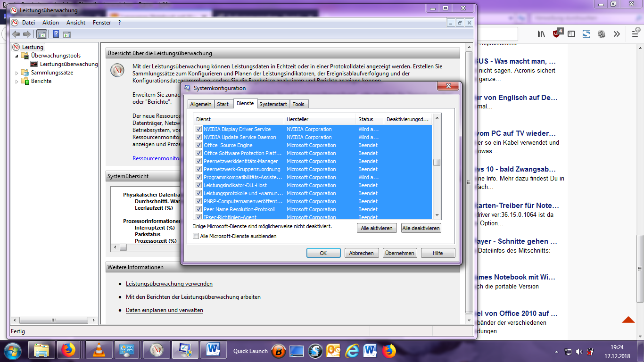Click the red scroll-to-top arrow on the web page

click(628, 320)
